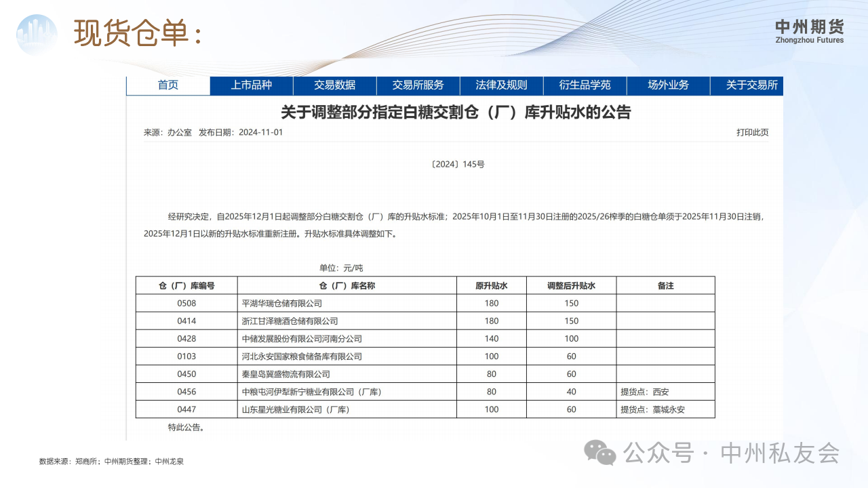Open the 交易数据 menu
868x488 pixels.
[334, 85]
